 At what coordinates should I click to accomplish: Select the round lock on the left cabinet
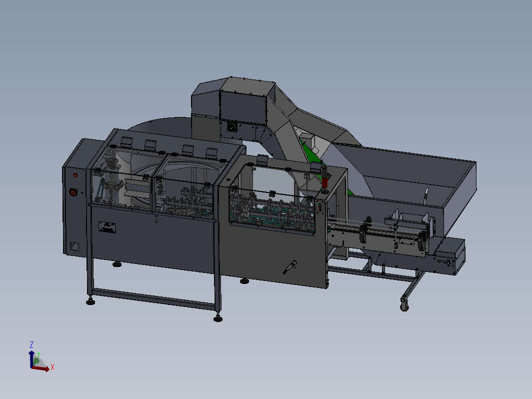pyautogui.click(x=74, y=246)
